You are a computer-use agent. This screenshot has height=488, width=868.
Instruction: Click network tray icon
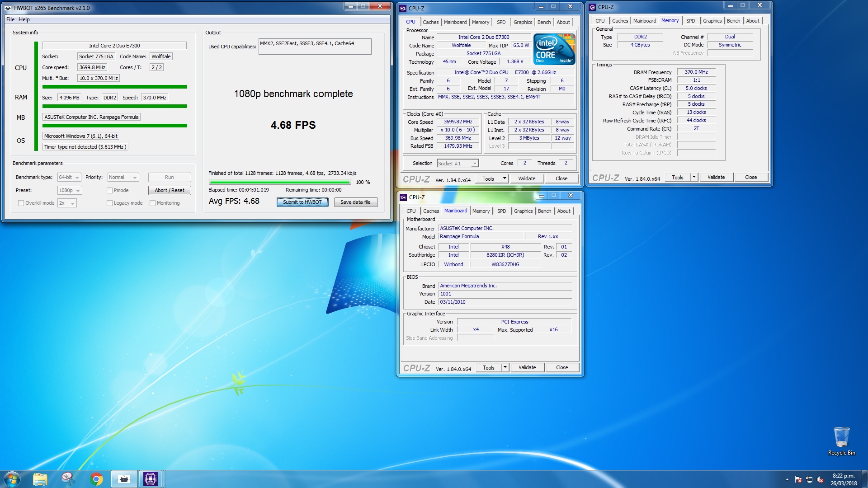(x=809, y=479)
